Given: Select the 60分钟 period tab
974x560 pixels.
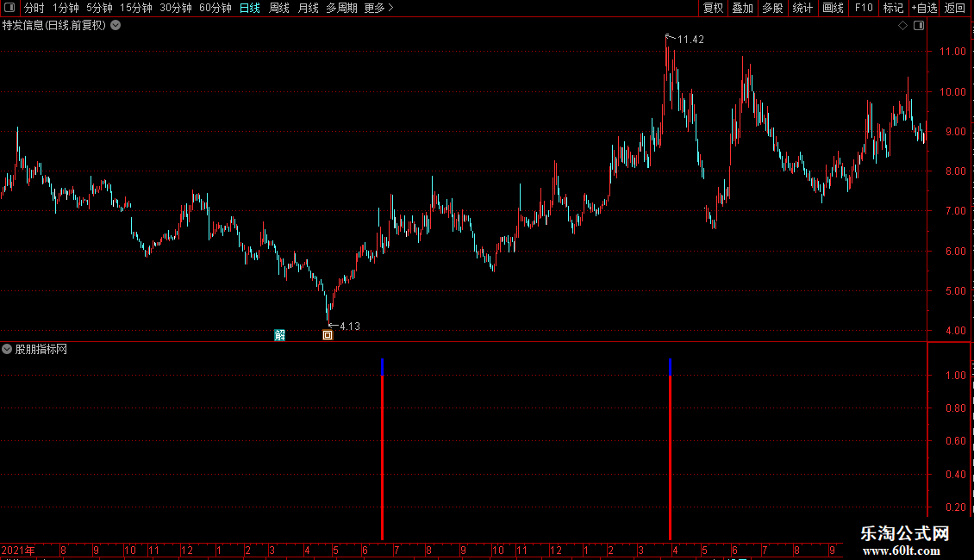Looking at the screenshot, I should coord(215,8).
